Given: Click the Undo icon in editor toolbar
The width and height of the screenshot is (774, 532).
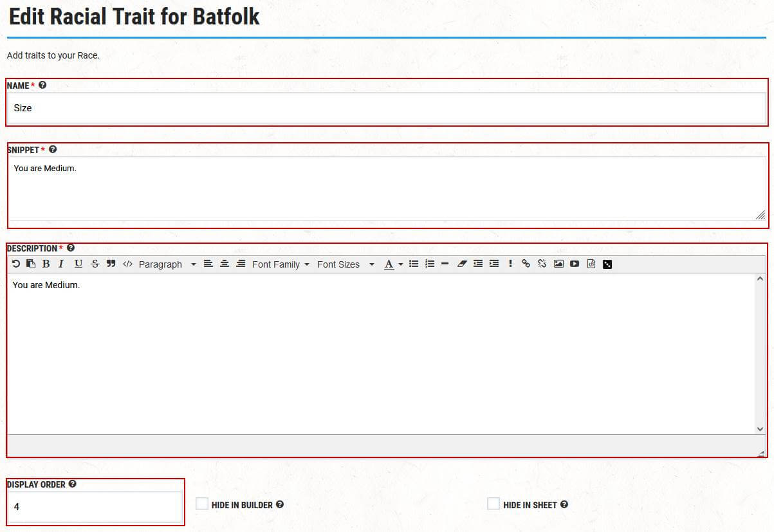Looking at the screenshot, I should 16,264.
